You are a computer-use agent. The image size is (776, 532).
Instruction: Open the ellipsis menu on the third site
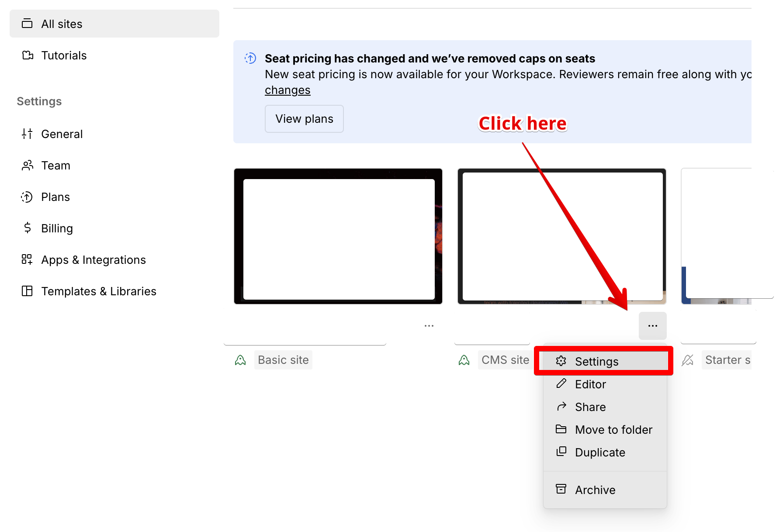(652, 325)
